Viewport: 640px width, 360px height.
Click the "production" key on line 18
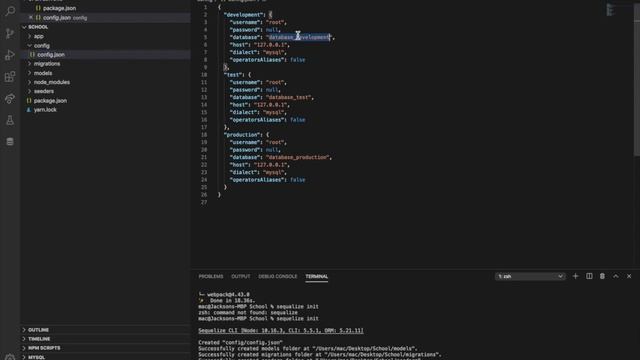(242, 135)
